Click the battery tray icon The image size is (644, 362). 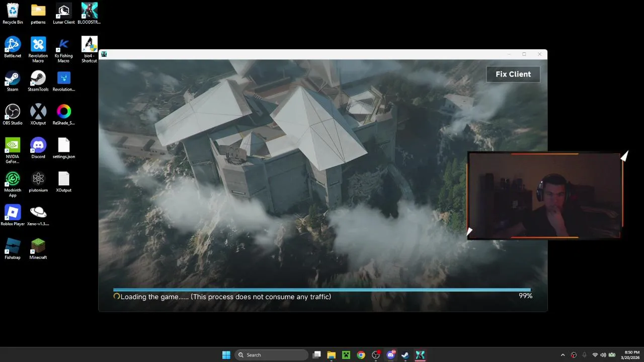click(612, 355)
